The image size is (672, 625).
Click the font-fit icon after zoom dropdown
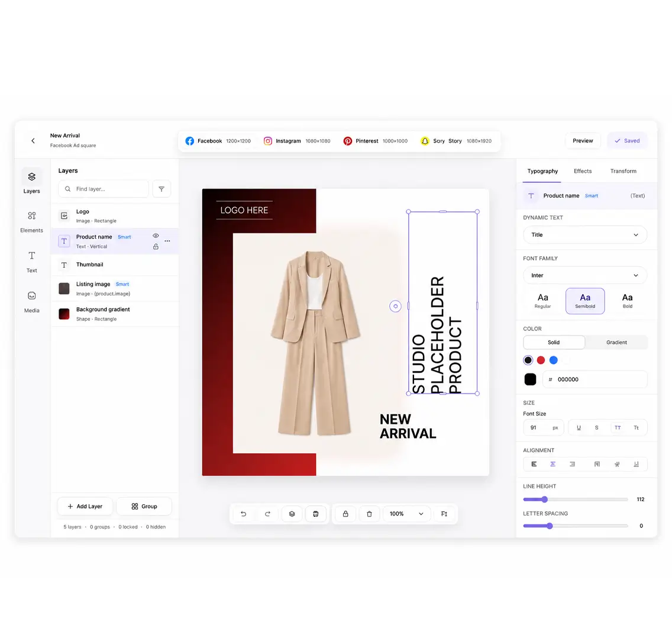(x=444, y=514)
